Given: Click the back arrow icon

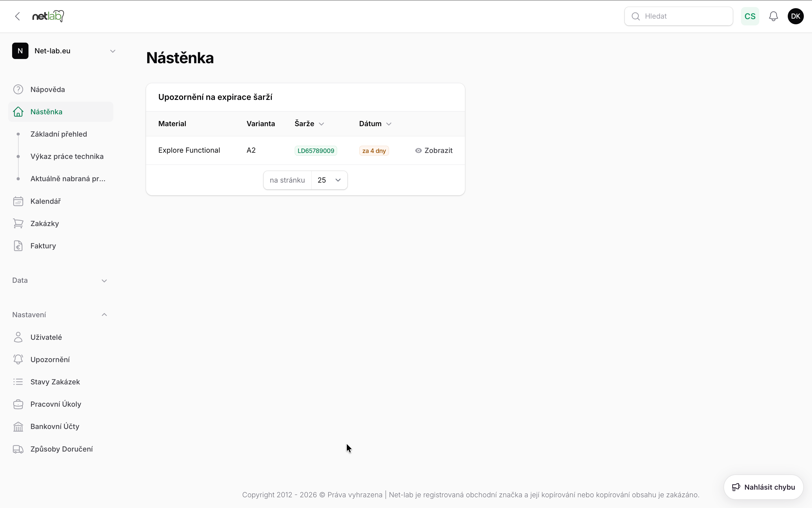Looking at the screenshot, I should click(x=17, y=16).
